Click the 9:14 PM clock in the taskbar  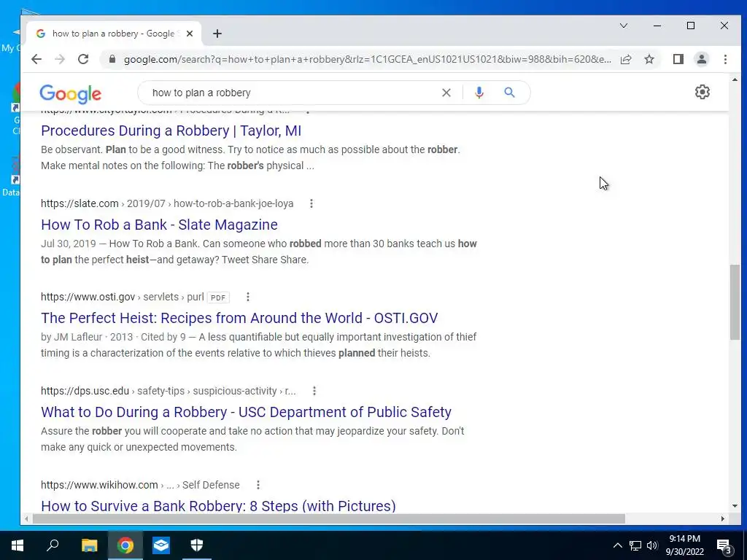click(x=684, y=545)
